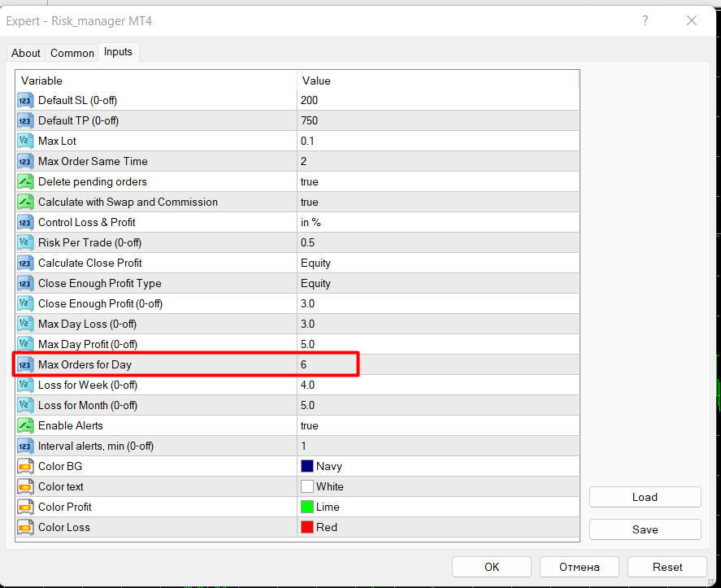Screen dimensions: 721x588
Task: Click the icon beside Calculate with Swap and Commission
Action: [x=25, y=202]
